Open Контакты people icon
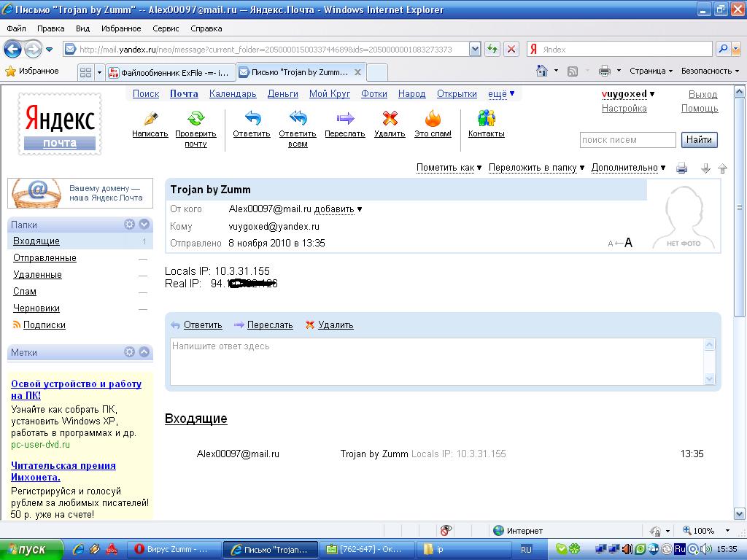This screenshot has width=747, height=560. pos(487,117)
